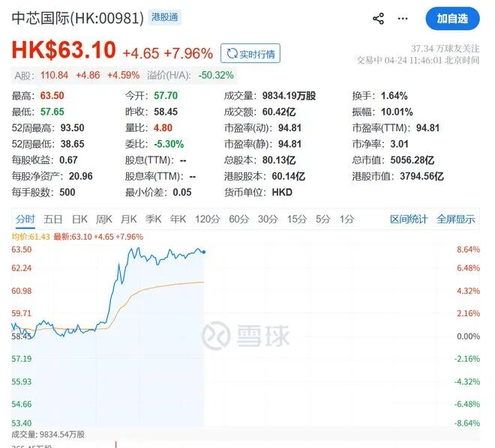This screenshot has width=495, height=448.
Task: Switch to 120分 interval chart
Action: pyautogui.click(x=206, y=219)
